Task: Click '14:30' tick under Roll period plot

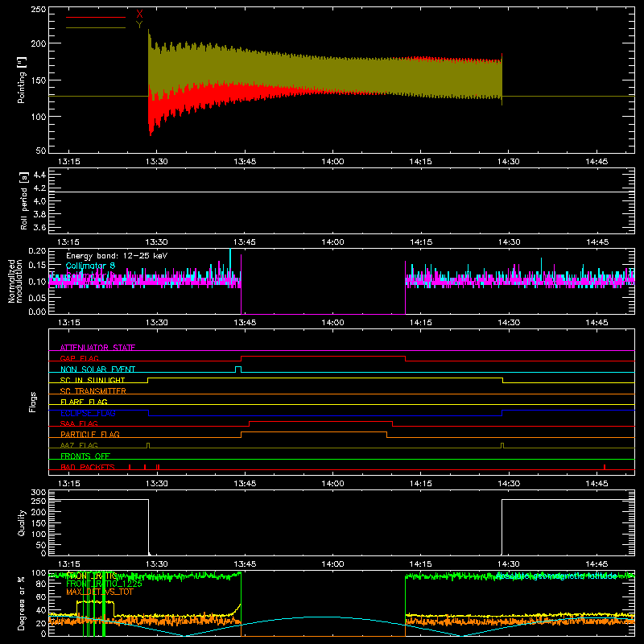Action: click(x=509, y=242)
